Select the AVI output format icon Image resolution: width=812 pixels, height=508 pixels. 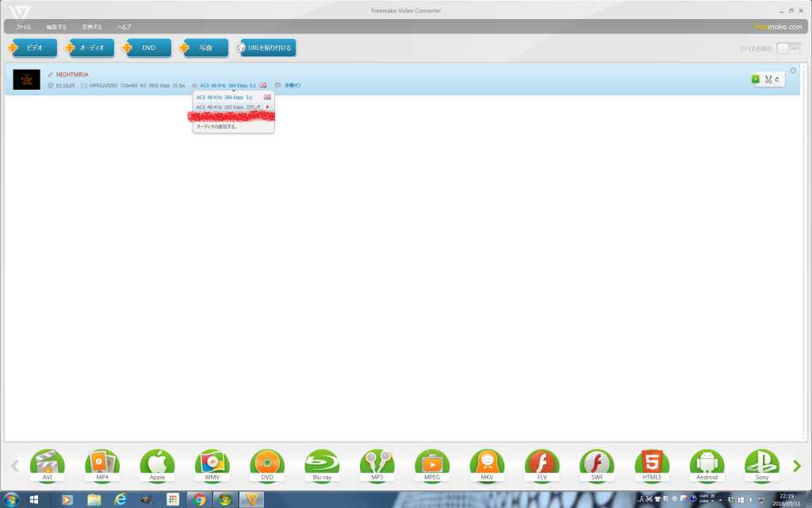point(47,465)
